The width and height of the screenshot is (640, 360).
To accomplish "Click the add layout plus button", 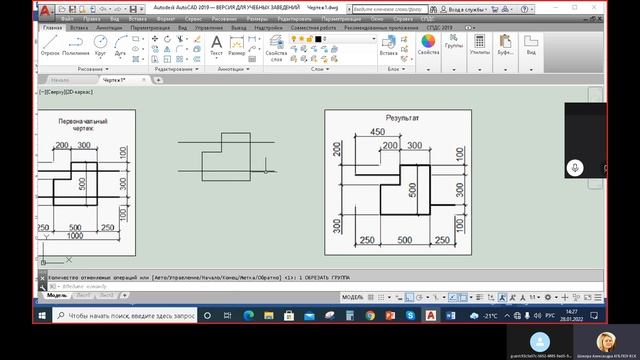I will pyautogui.click(x=124, y=295).
